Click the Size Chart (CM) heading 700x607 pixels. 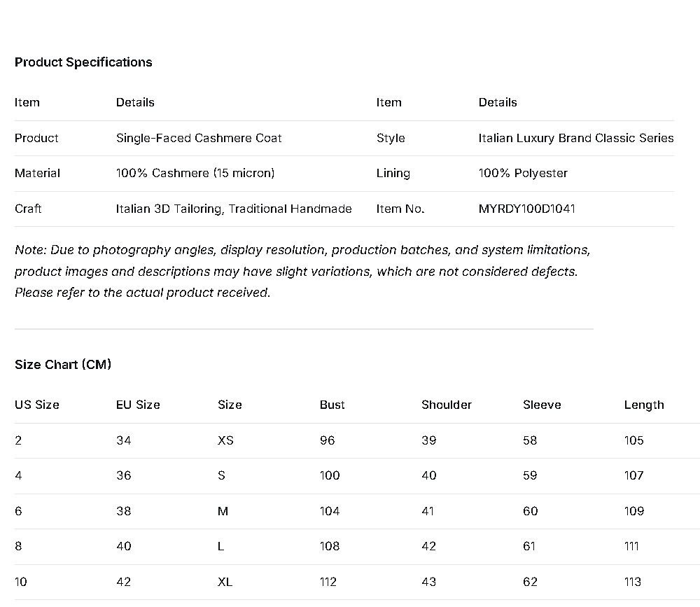tap(63, 365)
